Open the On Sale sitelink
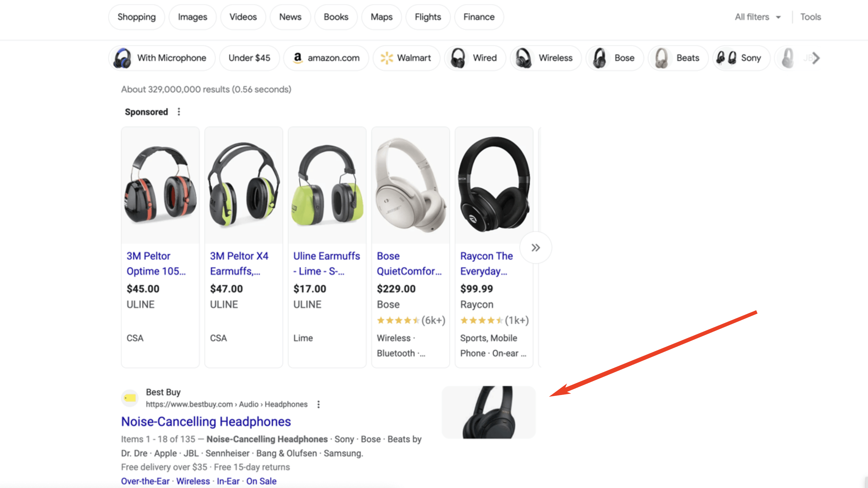 (261, 481)
